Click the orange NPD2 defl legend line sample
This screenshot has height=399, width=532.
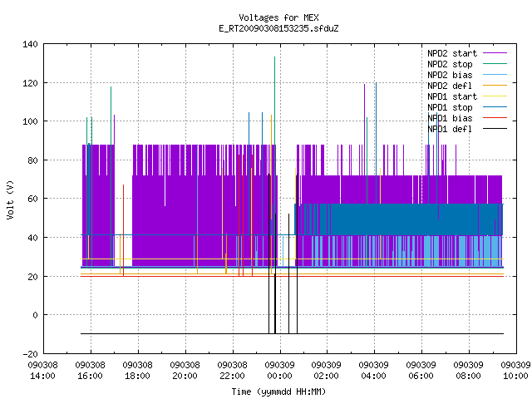point(495,85)
